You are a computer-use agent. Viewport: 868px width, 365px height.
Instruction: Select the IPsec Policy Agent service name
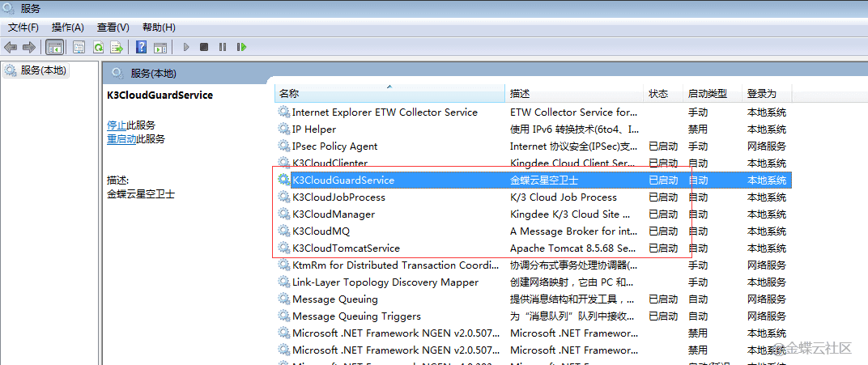(335, 146)
